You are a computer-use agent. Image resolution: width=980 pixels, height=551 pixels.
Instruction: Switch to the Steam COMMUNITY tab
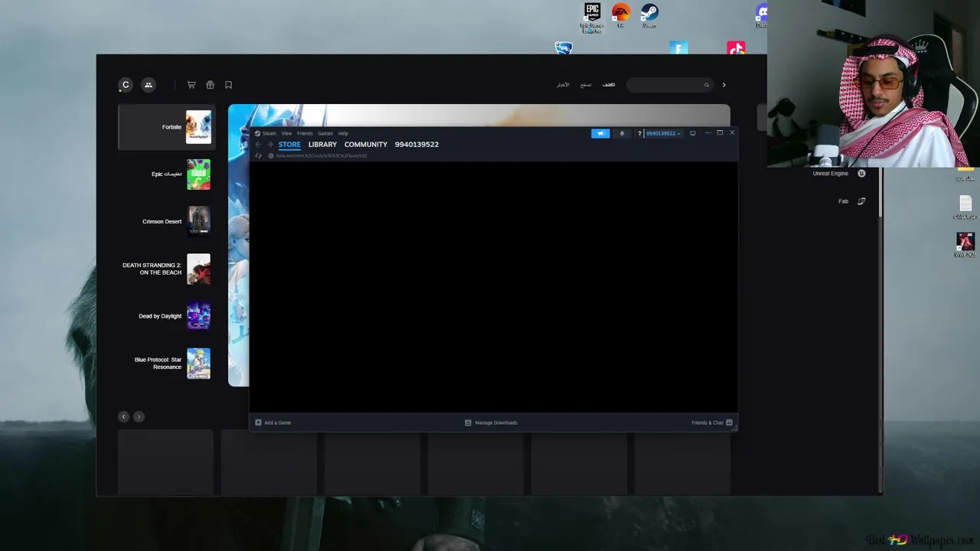click(366, 145)
